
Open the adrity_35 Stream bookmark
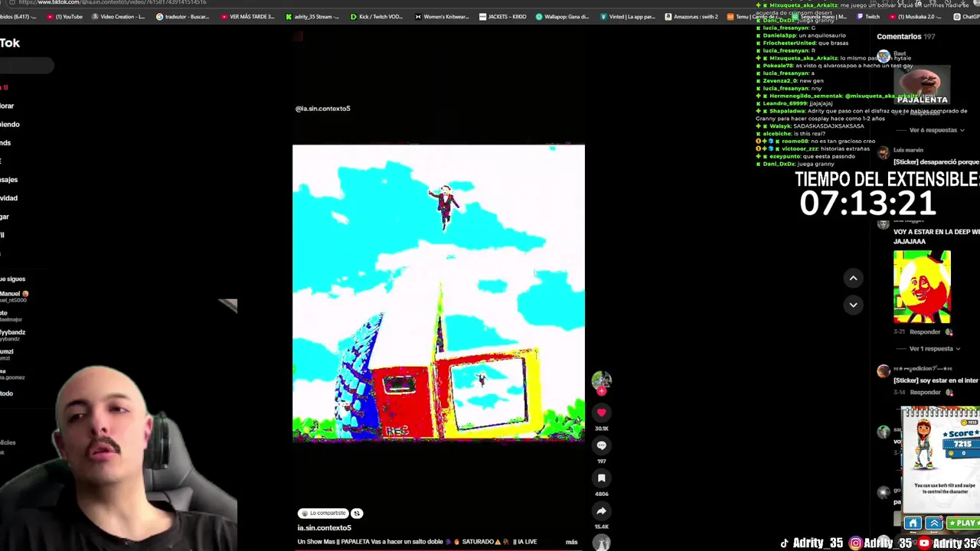pos(312,17)
